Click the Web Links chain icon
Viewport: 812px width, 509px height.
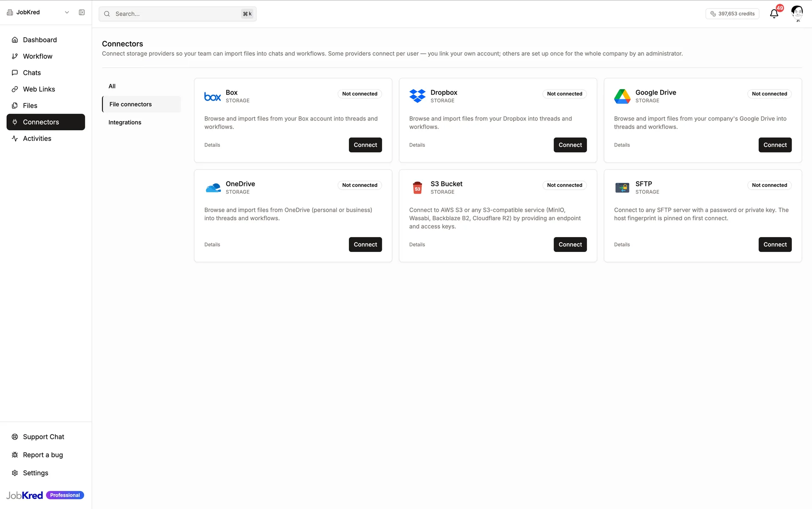pyautogui.click(x=15, y=89)
